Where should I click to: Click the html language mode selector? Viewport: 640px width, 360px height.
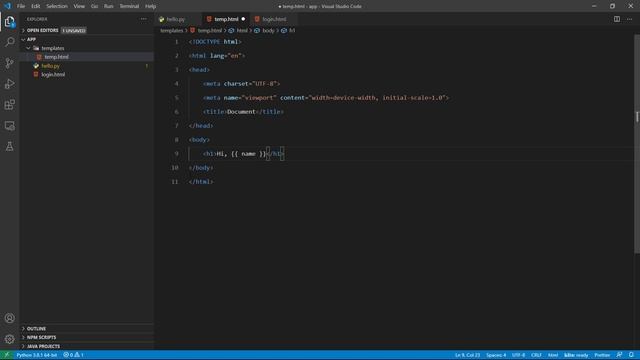[553, 355]
